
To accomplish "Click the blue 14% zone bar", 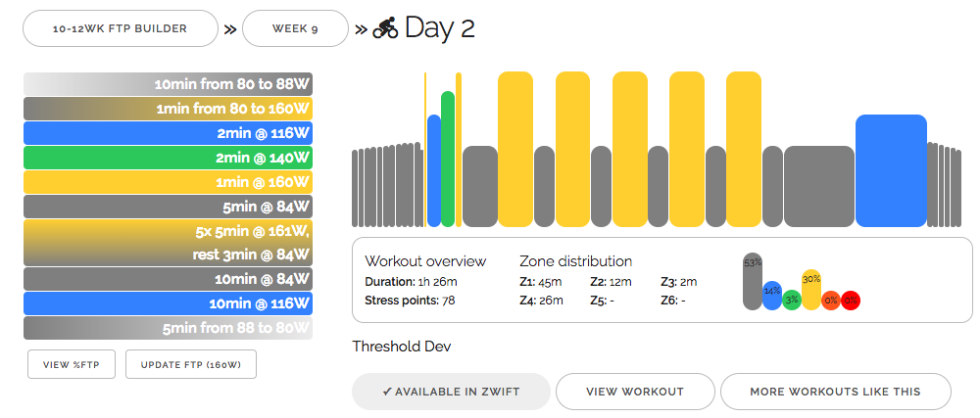I will pyautogui.click(x=772, y=295).
